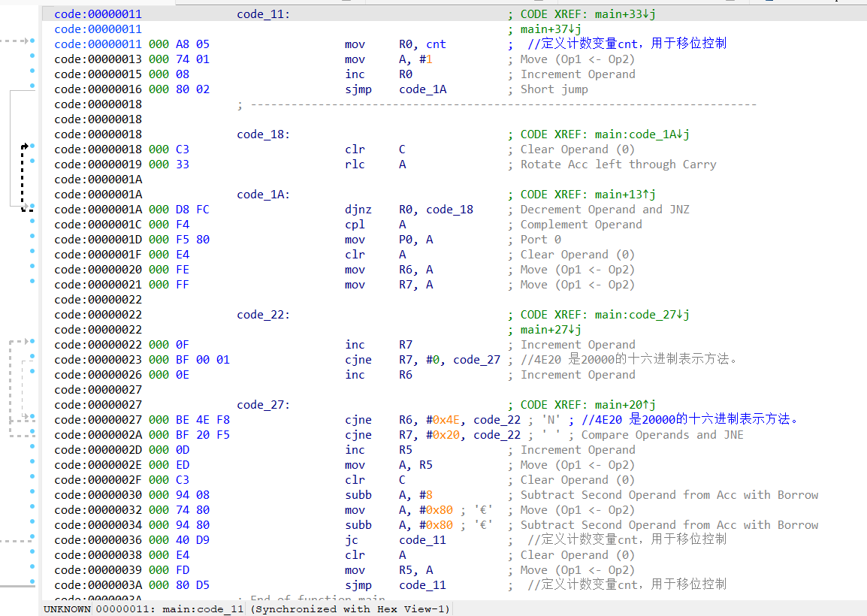This screenshot has height=616, width=867.
Task: Select the P0 operand in mov P0, A
Action: pyautogui.click(x=405, y=240)
